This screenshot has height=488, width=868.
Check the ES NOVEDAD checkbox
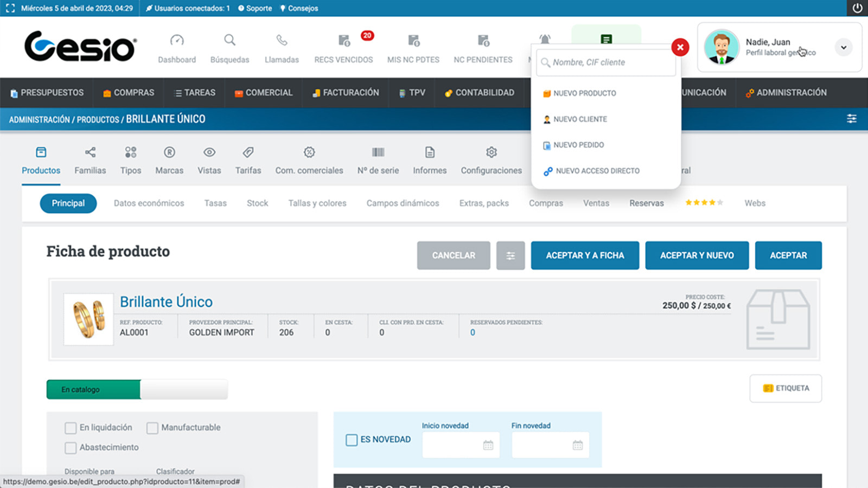pyautogui.click(x=352, y=440)
